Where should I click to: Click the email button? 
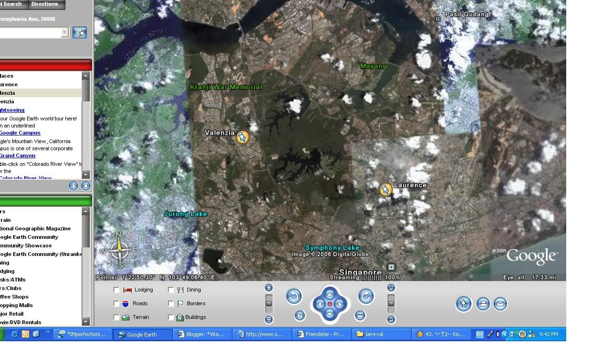(500, 304)
